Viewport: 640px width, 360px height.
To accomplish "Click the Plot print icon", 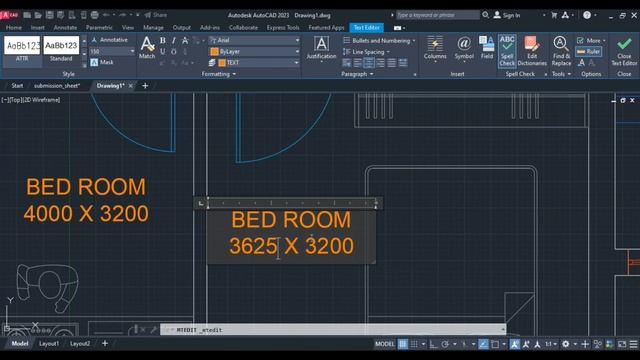I will 94,15.
